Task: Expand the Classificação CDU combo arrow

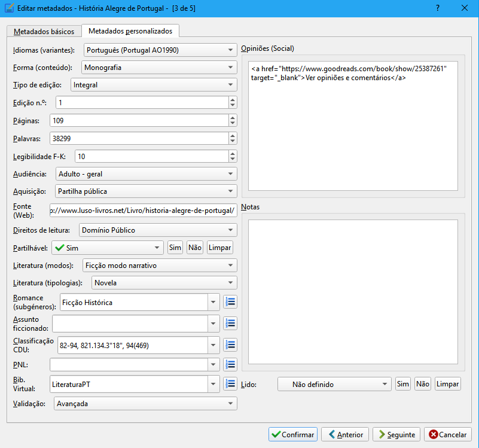Action: pos(213,345)
